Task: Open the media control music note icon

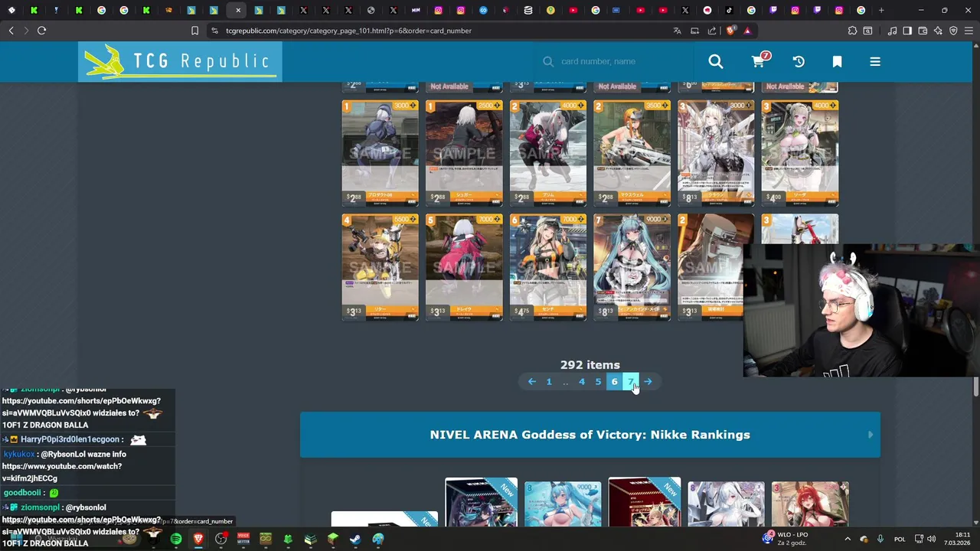Action: click(x=892, y=31)
